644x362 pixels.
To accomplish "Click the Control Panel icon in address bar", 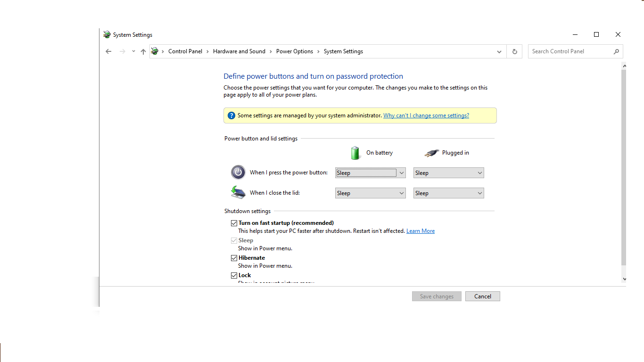I will (x=155, y=51).
